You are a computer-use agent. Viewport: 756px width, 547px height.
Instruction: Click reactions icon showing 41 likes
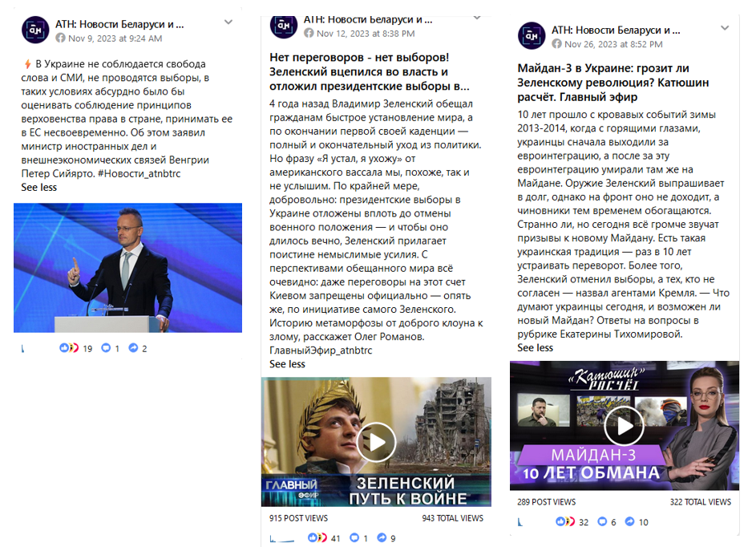coord(317,537)
